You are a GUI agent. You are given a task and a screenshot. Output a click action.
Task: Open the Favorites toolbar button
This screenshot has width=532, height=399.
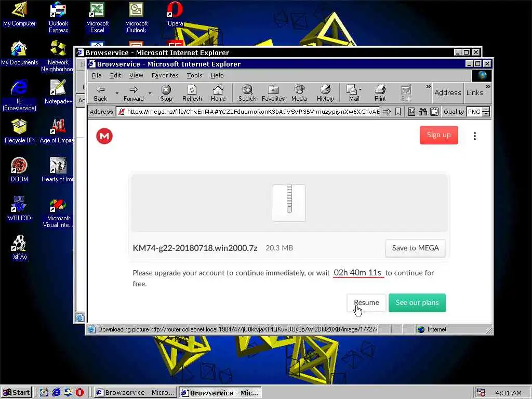point(273,93)
